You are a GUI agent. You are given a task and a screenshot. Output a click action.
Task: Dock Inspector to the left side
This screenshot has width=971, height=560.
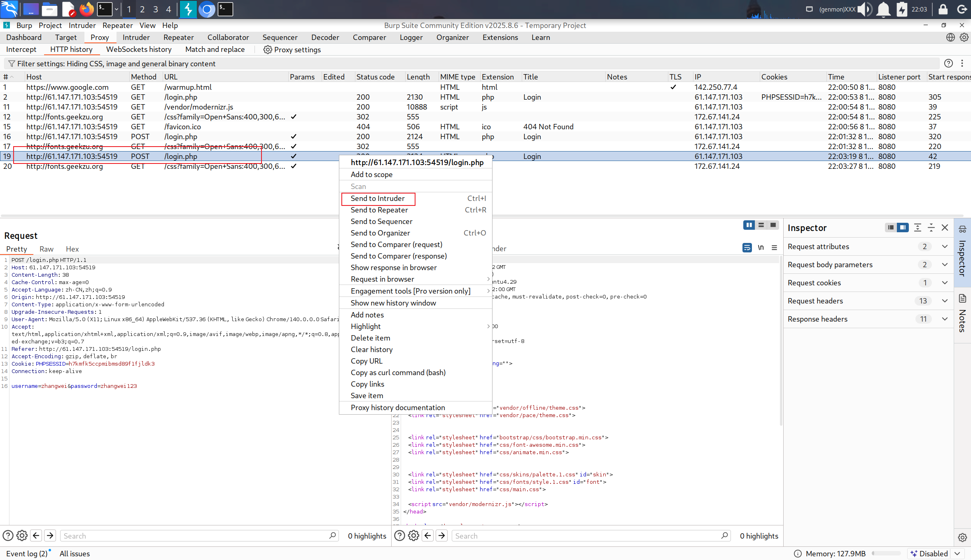coord(890,228)
